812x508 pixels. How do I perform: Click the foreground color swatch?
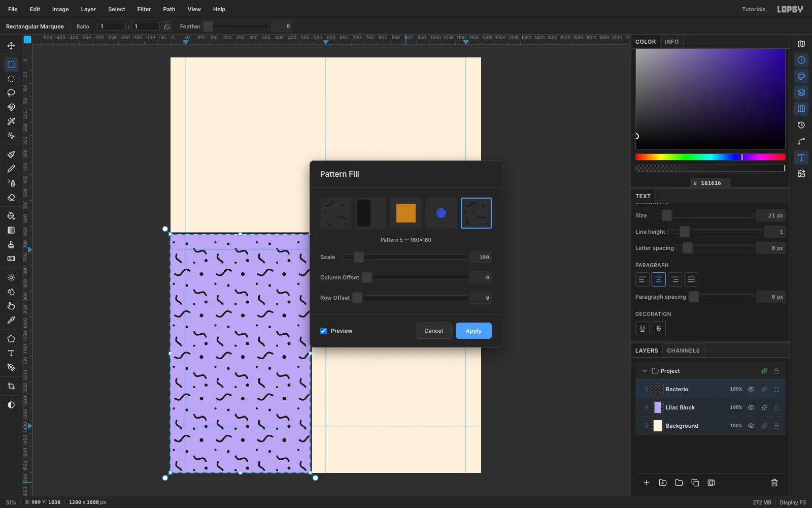tap(27, 39)
